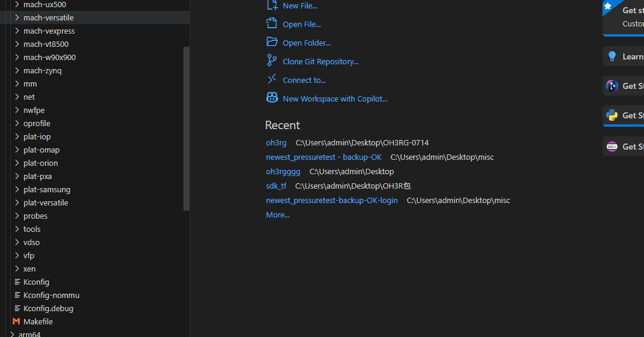The width and height of the screenshot is (644, 337).
Task: Open the New File... link
Action: (300, 6)
